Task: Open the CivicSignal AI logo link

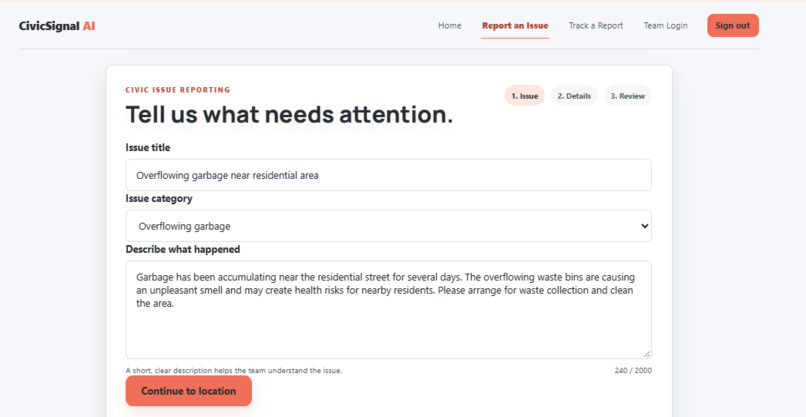Action: 57,26
